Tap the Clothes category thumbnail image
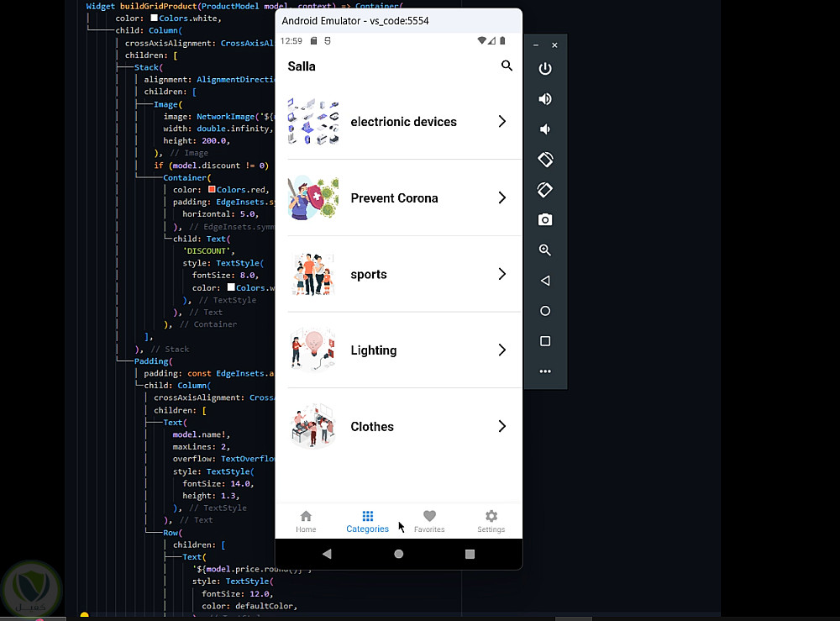This screenshot has height=621, width=840. point(313,427)
